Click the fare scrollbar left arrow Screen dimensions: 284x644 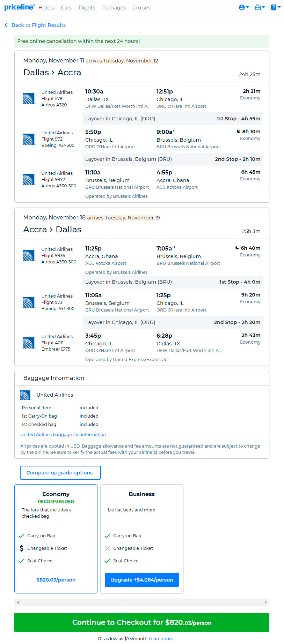[x=18, y=602]
